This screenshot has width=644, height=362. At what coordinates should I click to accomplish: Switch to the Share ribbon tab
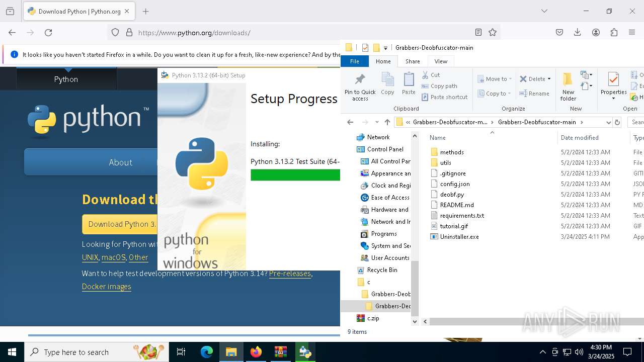413,61
